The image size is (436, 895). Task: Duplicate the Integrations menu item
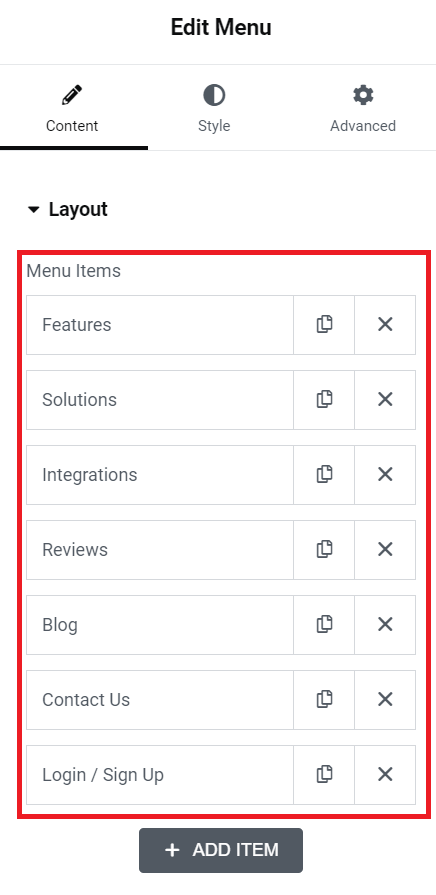[x=324, y=475]
